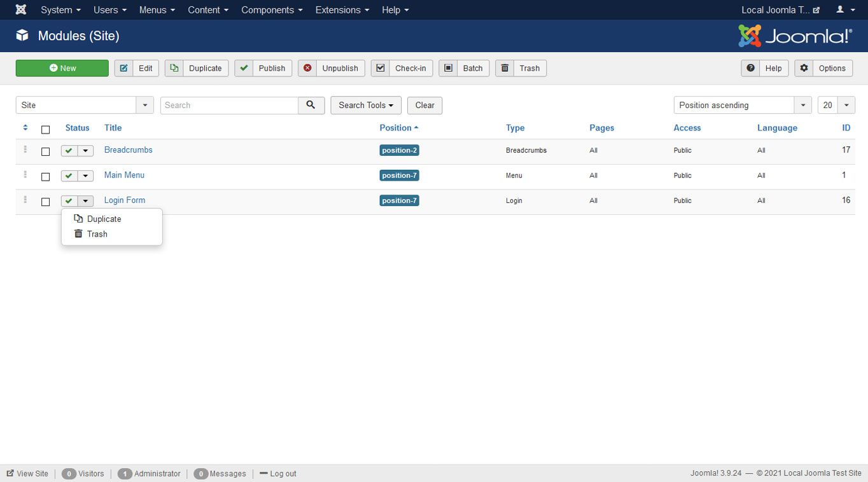Expand Search Tools filter options
The height and width of the screenshot is (482, 868).
(x=366, y=105)
